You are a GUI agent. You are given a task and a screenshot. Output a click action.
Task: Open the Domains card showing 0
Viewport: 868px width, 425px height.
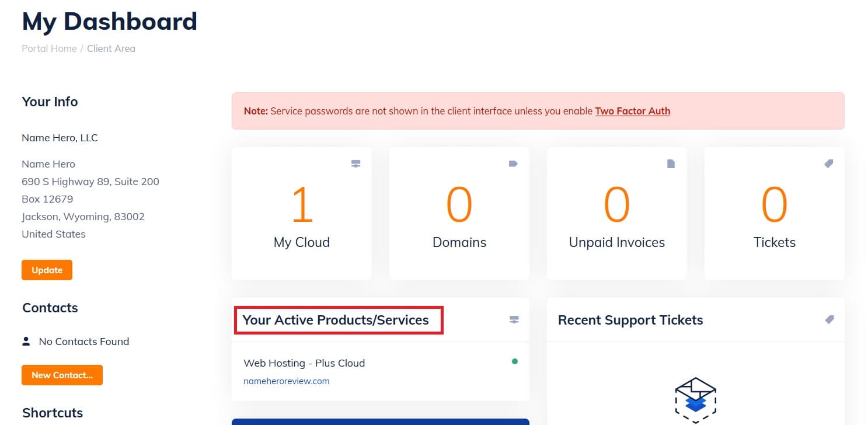pos(459,213)
